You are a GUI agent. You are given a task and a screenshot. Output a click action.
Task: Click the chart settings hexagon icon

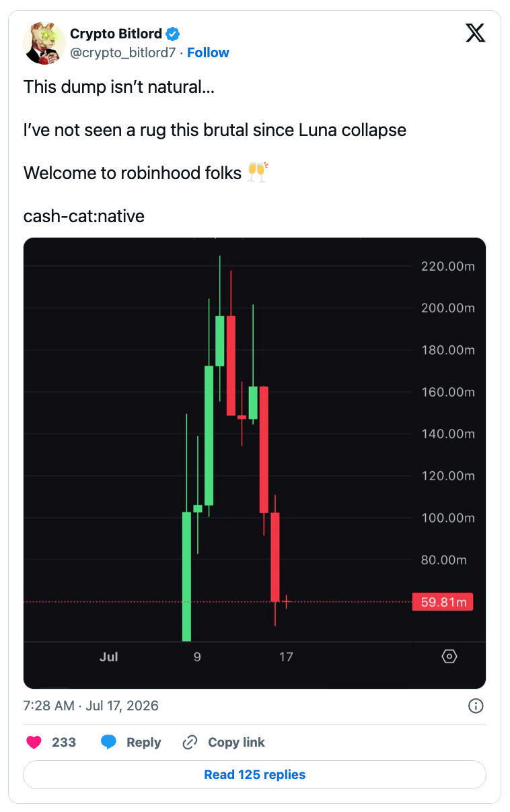(449, 656)
